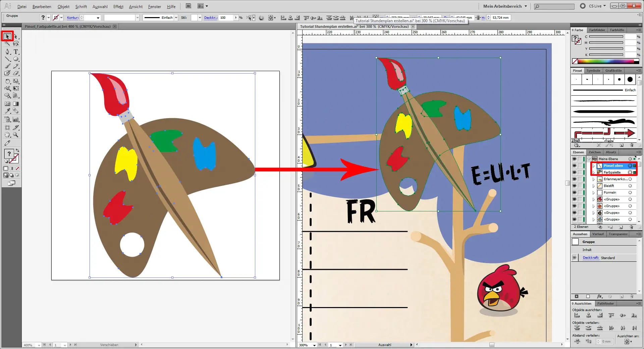Collapse the Meine Ebene layer

pos(589,159)
